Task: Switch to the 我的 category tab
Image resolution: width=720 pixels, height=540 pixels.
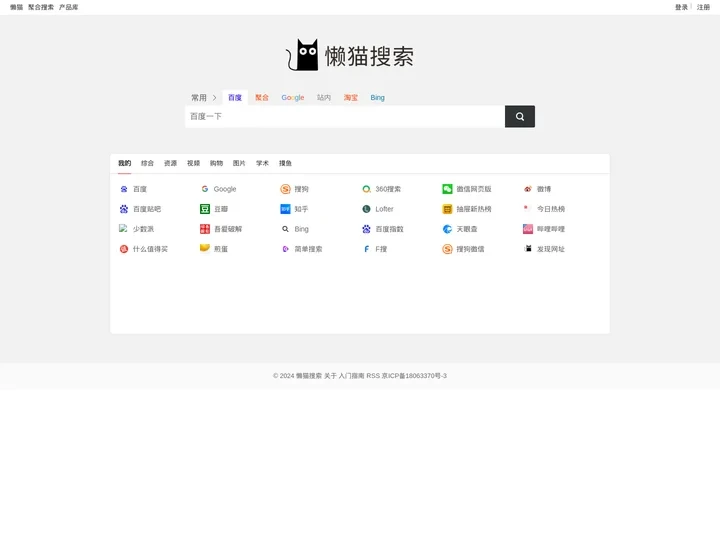Action: click(x=124, y=163)
